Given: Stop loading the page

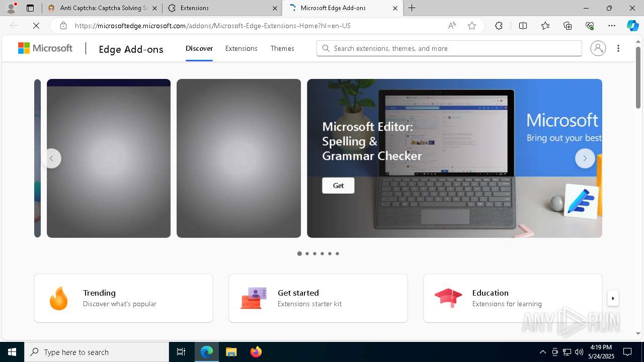Looking at the screenshot, I should [x=36, y=26].
